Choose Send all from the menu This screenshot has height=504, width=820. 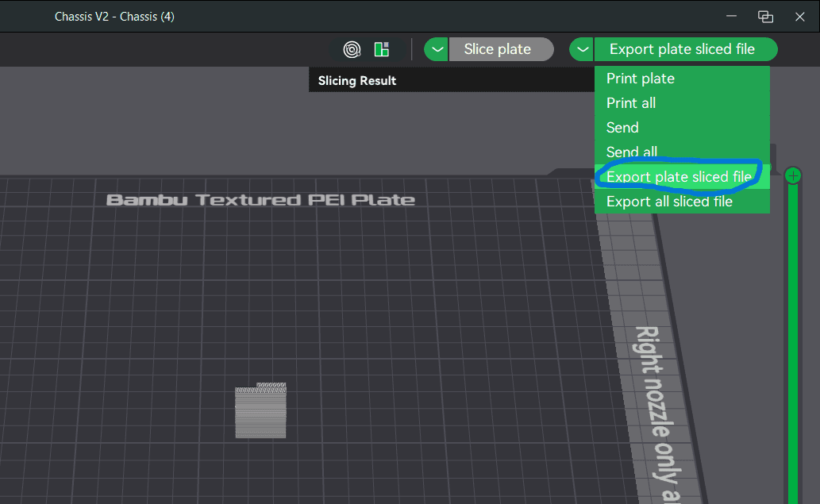point(632,152)
